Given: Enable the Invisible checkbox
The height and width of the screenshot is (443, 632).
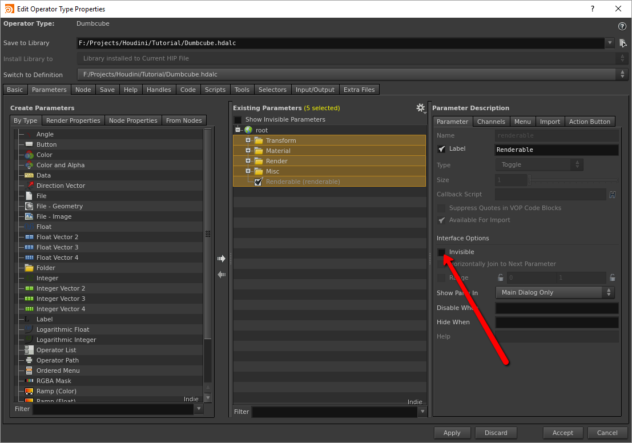Looking at the screenshot, I should click(x=441, y=252).
